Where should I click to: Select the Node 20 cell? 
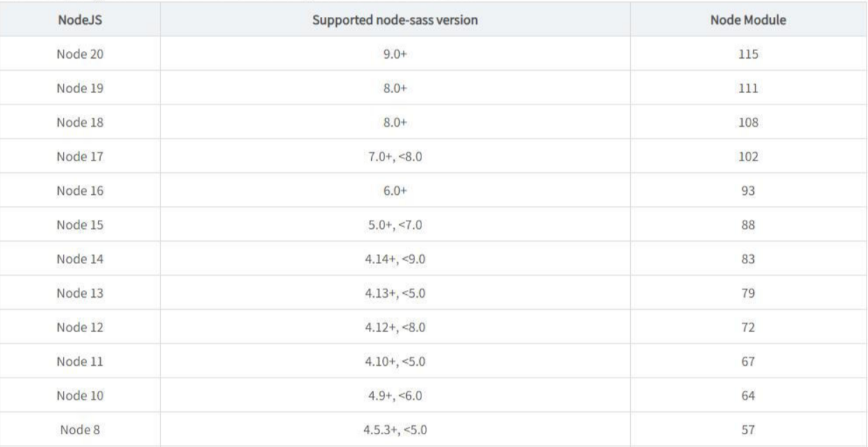click(x=80, y=54)
